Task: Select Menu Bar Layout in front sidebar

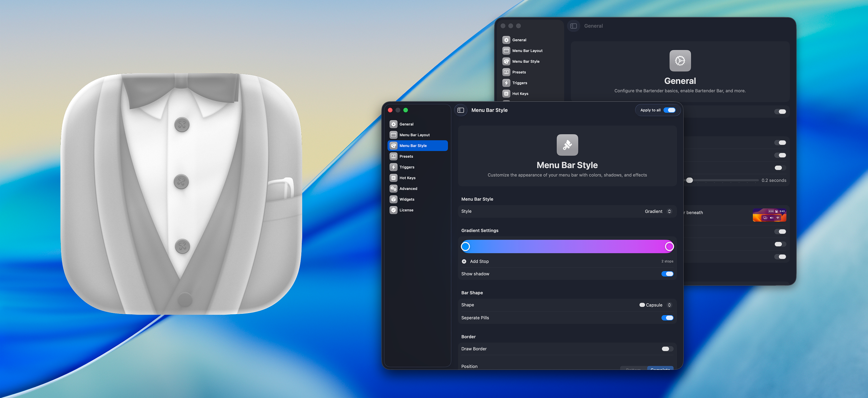Action: coord(414,135)
